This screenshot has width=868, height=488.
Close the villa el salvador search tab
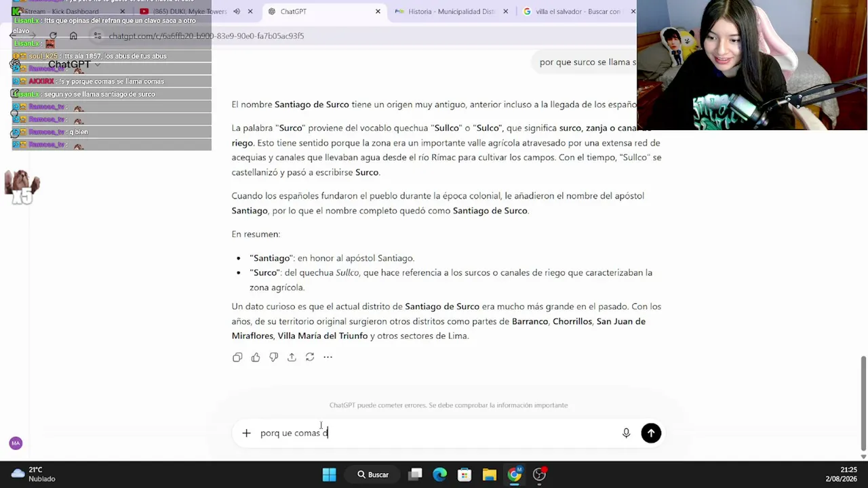[x=633, y=12]
